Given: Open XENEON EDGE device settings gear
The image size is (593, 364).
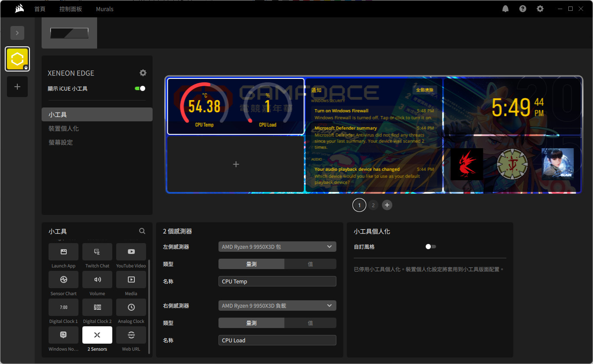Looking at the screenshot, I should [x=143, y=73].
